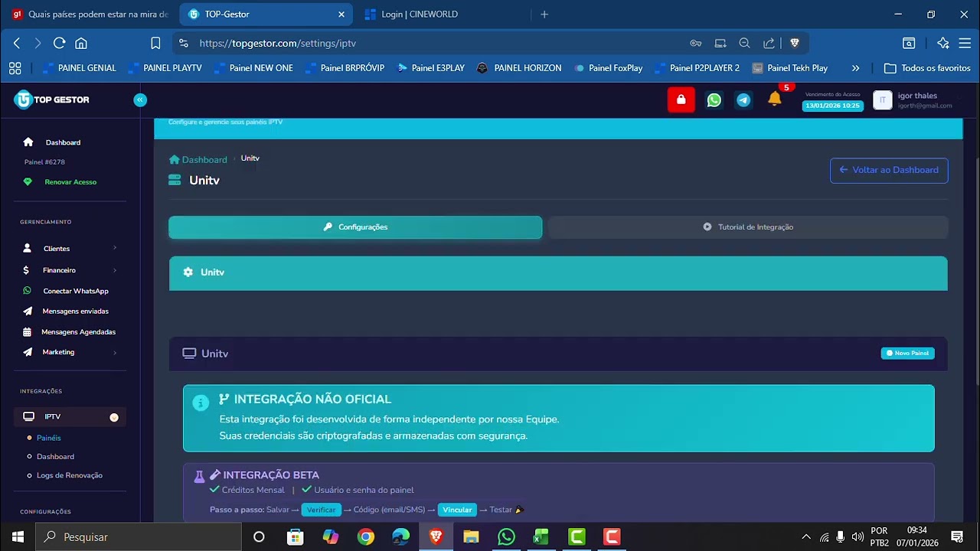Switch to Tutorial de Integração tab
The image size is (980, 551).
748,227
